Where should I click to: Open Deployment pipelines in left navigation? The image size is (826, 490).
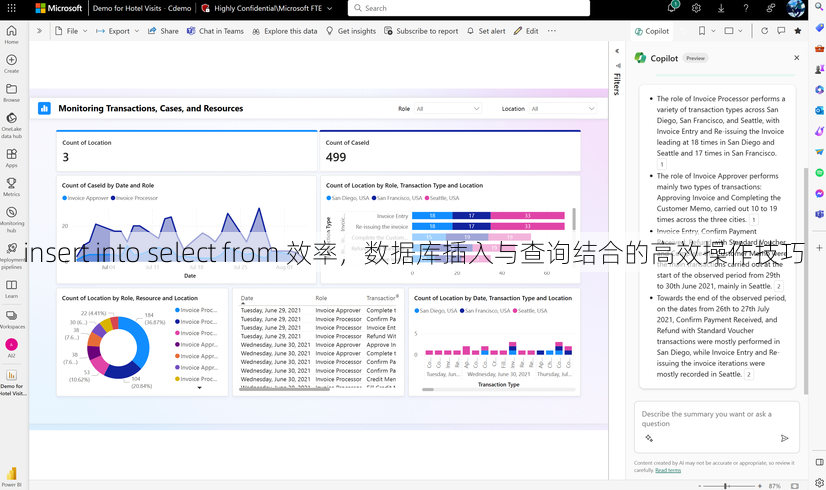point(12,256)
